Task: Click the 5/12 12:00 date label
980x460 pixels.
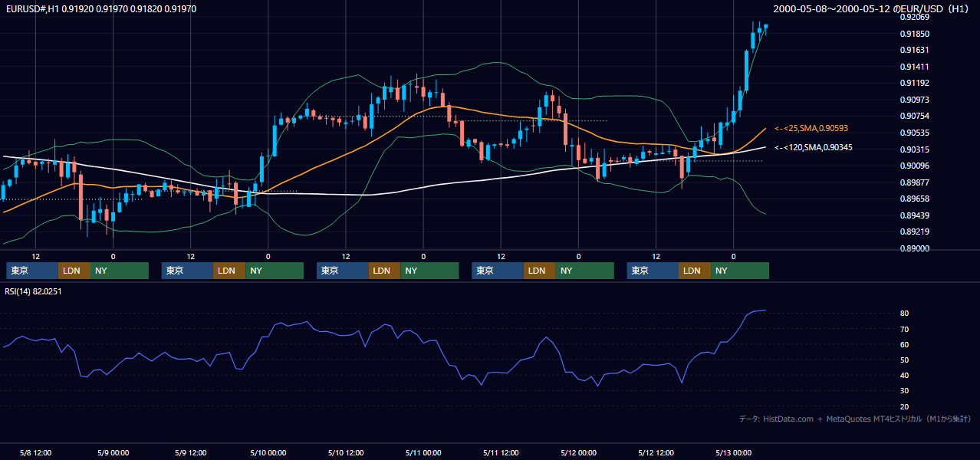Action: click(x=656, y=452)
